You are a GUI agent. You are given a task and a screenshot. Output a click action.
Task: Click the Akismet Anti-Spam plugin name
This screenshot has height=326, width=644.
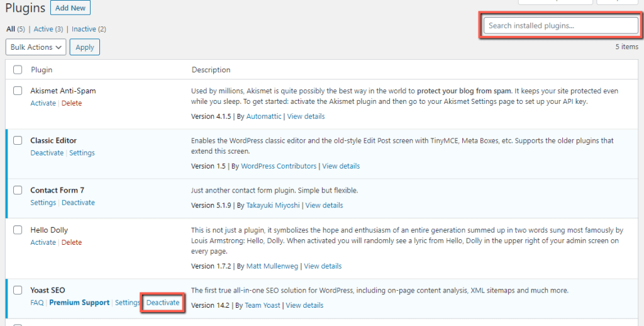click(x=63, y=91)
